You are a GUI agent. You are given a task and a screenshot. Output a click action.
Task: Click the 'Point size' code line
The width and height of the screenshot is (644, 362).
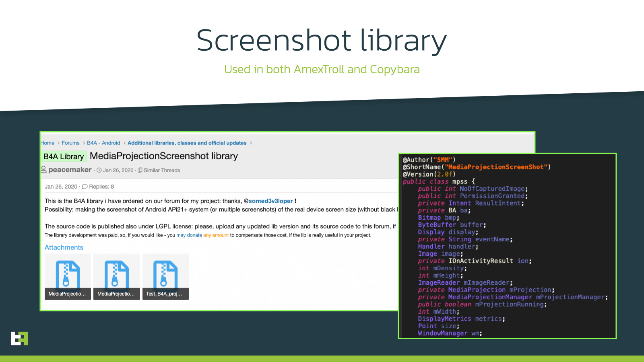pyautogui.click(x=439, y=326)
